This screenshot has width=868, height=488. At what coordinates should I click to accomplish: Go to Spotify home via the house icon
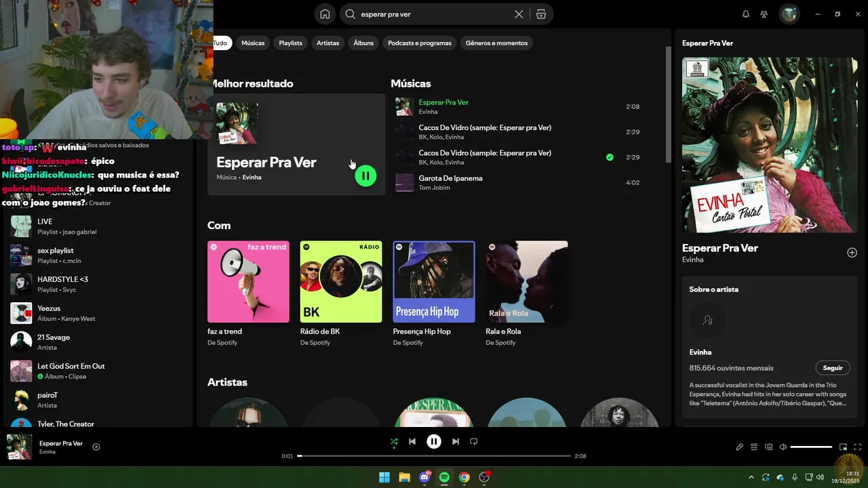tap(325, 14)
